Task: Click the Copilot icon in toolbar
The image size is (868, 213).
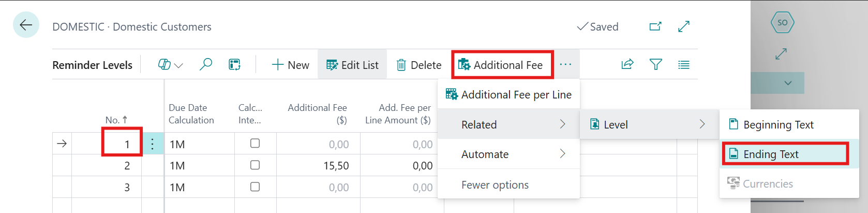Action: [164, 64]
